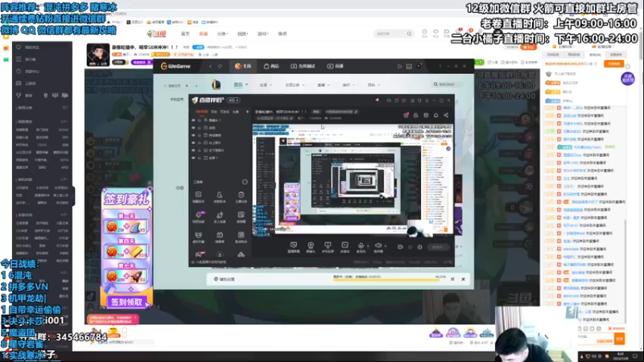Click the record icon beside the start-stream button
644x362 pixels.
click(400, 247)
